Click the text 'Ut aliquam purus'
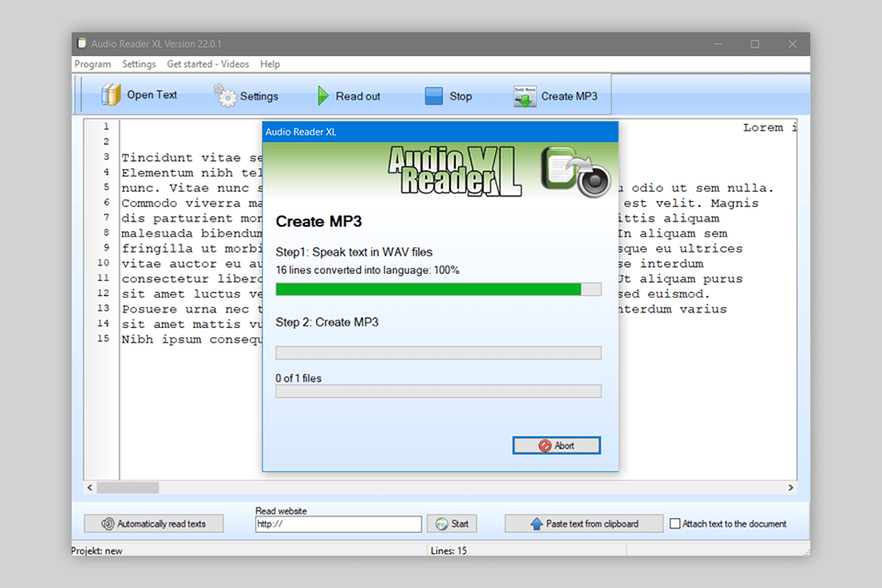Screen dimensions: 882x588 (681, 279)
